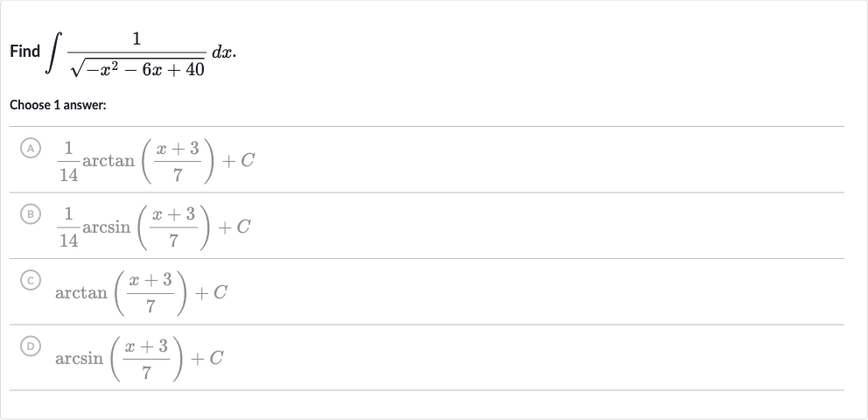Click the 1/14 fraction in option B
This screenshot has height=420, width=868.
point(68,227)
